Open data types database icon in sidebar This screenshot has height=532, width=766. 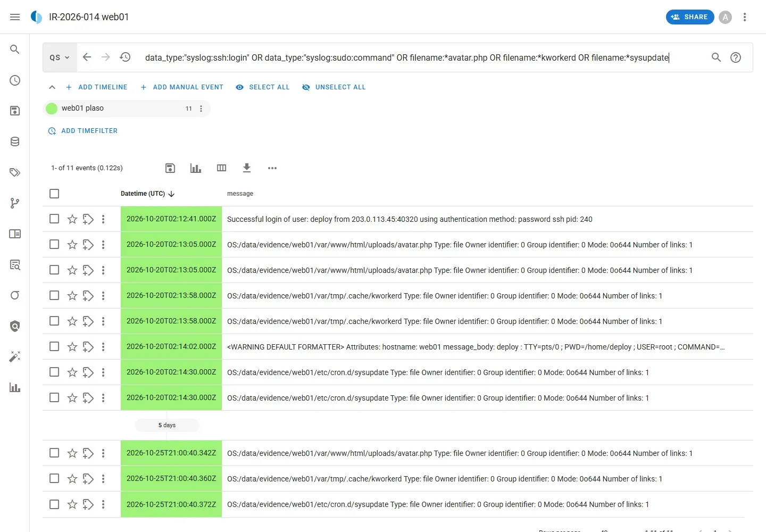tap(15, 142)
